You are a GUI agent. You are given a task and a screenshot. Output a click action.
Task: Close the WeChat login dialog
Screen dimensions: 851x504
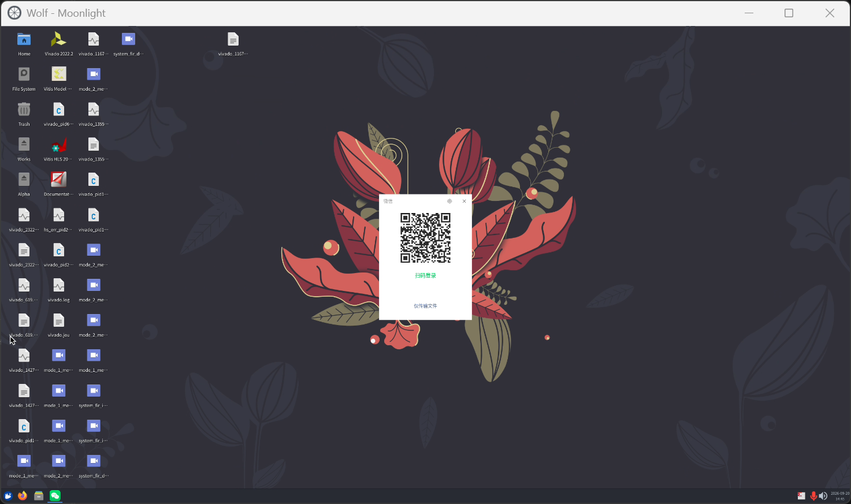tap(464, 201)
